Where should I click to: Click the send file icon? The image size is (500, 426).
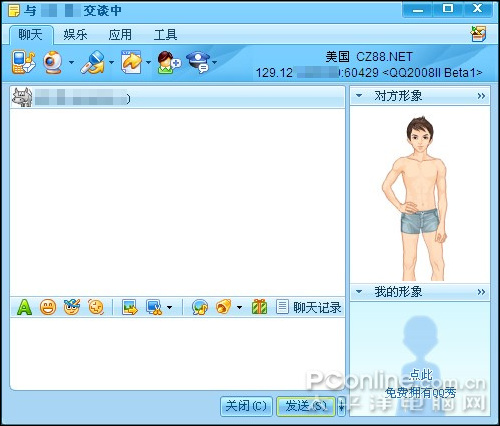pos(131,62)
